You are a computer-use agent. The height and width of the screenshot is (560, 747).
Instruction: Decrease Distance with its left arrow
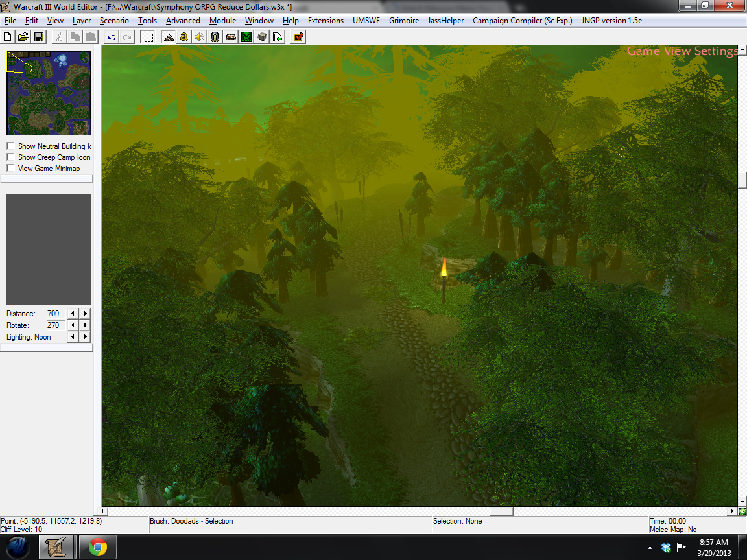(x=73, y=313)
